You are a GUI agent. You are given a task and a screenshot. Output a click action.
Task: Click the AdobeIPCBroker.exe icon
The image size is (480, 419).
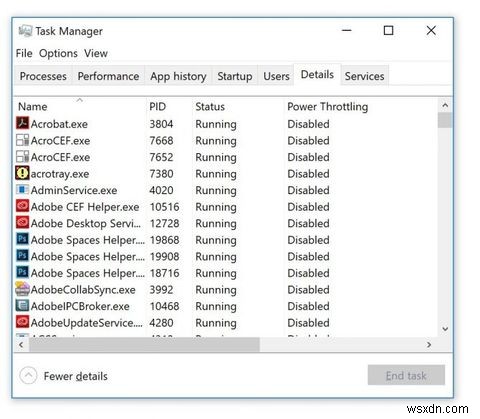point(22,305)
